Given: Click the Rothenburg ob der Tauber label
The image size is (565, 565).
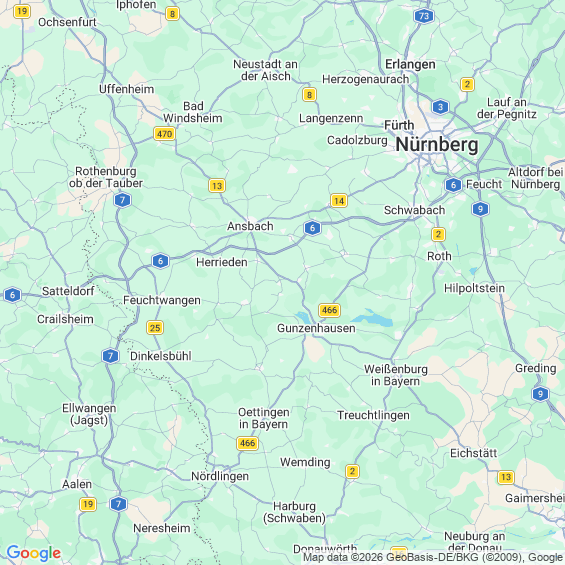Looking at the screenshot, I should click(106, 177).
